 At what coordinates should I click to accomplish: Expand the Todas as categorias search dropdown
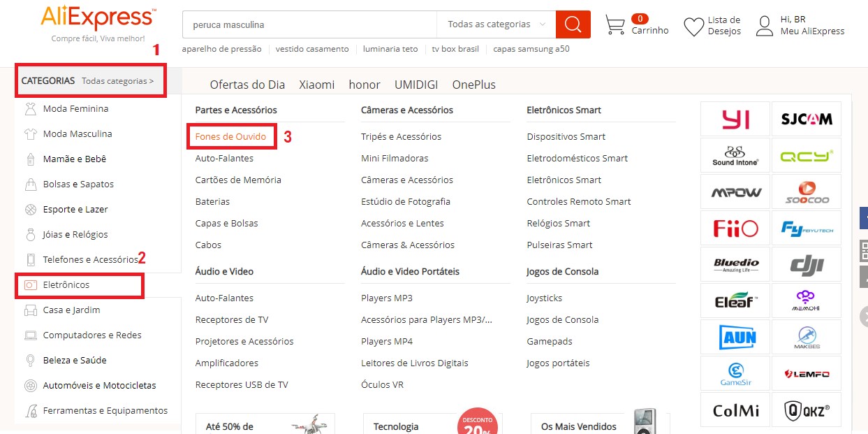click(496, 24)
